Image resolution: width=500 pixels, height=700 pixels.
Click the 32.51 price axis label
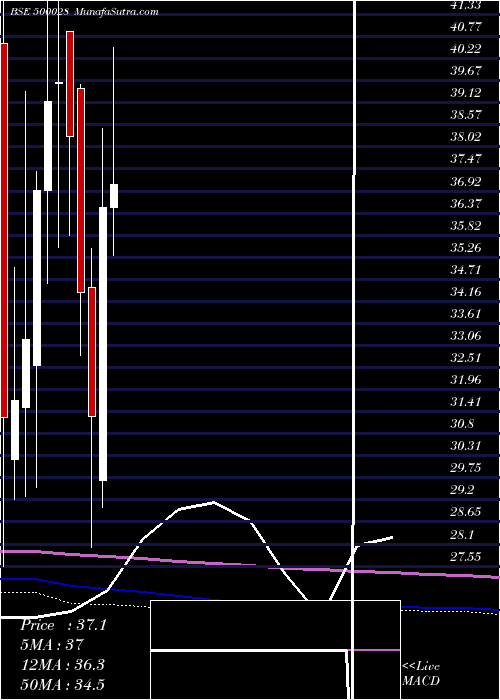[465, 358]
